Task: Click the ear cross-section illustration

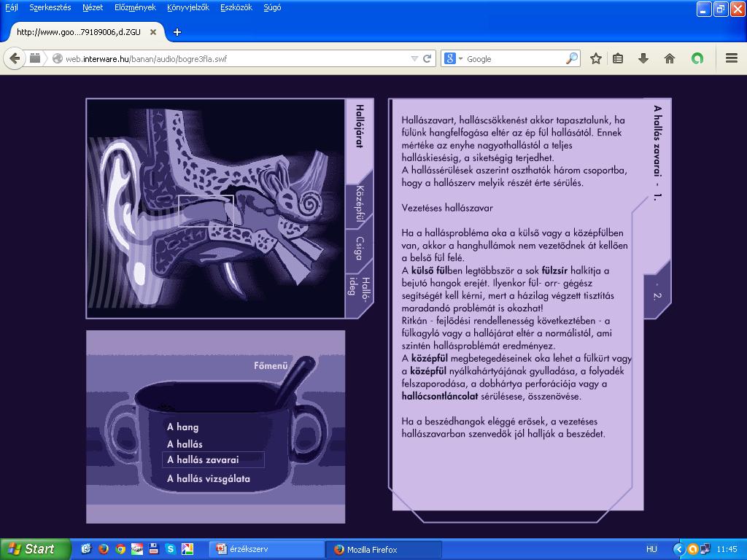Action: (215, 208)
